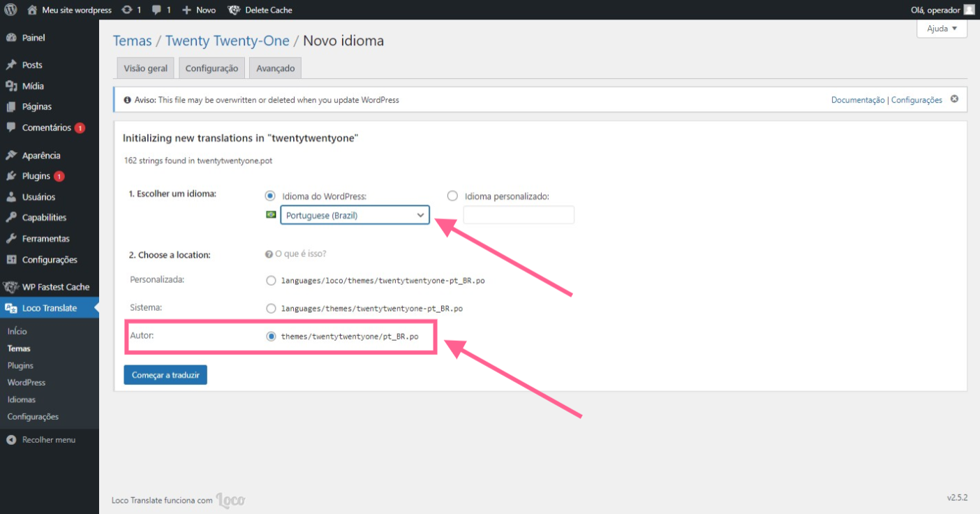Open Plugins submenu under Loco Translate
980x514 pixels.
click(20, 365)
